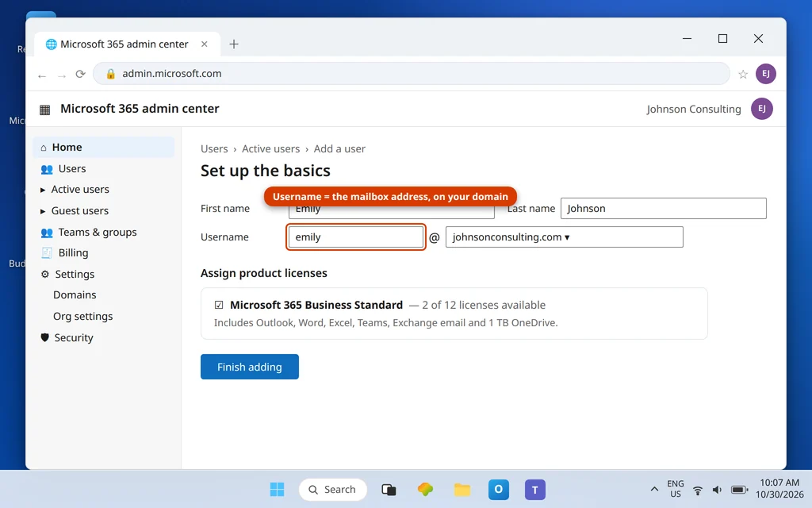Click the battery status icon
812x508 pixels.
(x=740, y=490)
